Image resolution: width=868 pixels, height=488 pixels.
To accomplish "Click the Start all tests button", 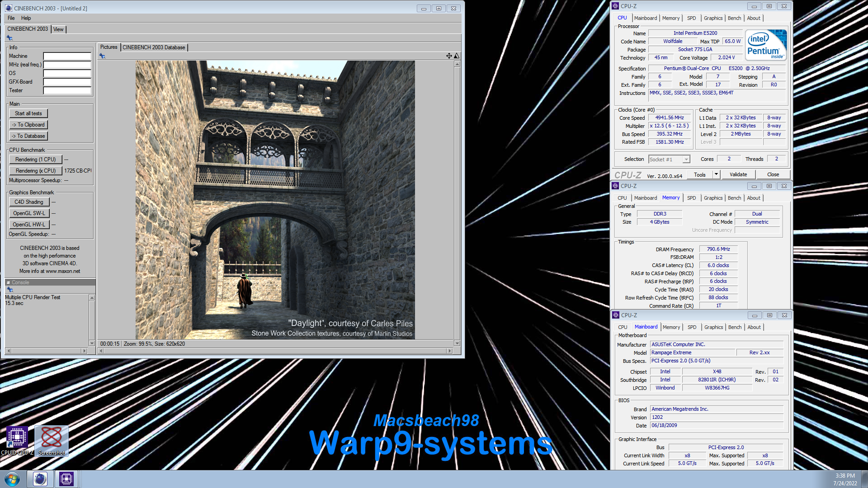I will tap(28, 113).
